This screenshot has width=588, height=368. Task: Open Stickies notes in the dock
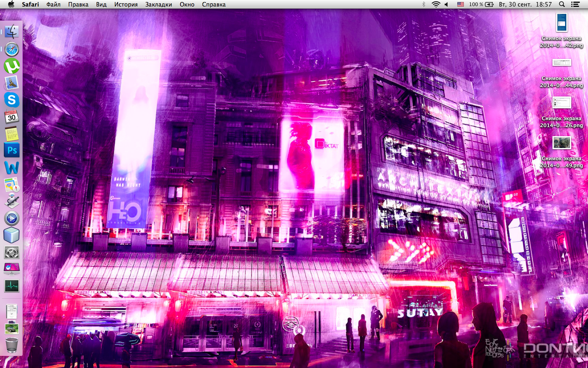point(11,134)
